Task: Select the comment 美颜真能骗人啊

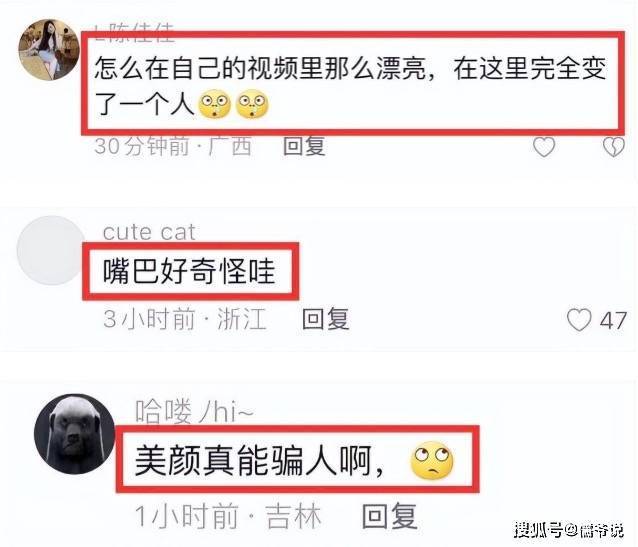Action: coord(259,461)
